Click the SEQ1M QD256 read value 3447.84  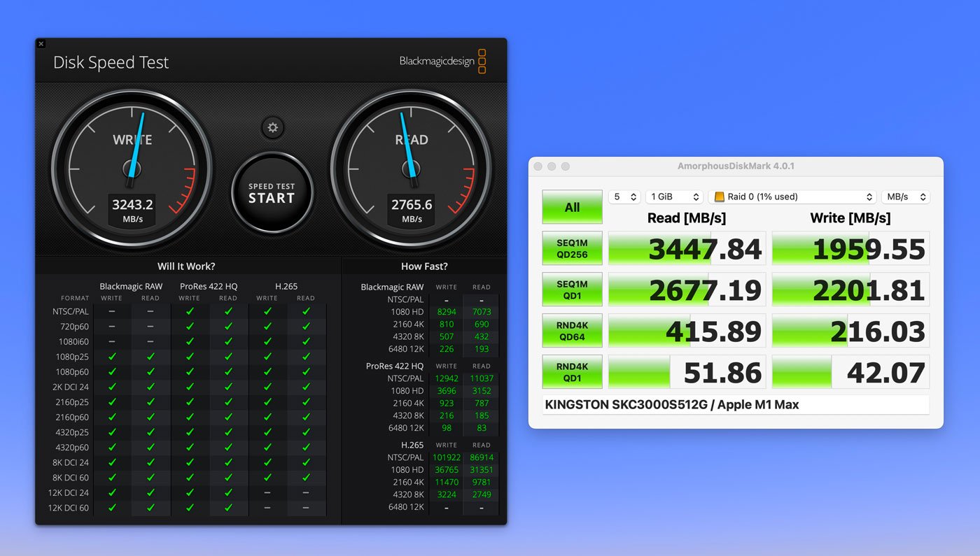coord(687,248)
